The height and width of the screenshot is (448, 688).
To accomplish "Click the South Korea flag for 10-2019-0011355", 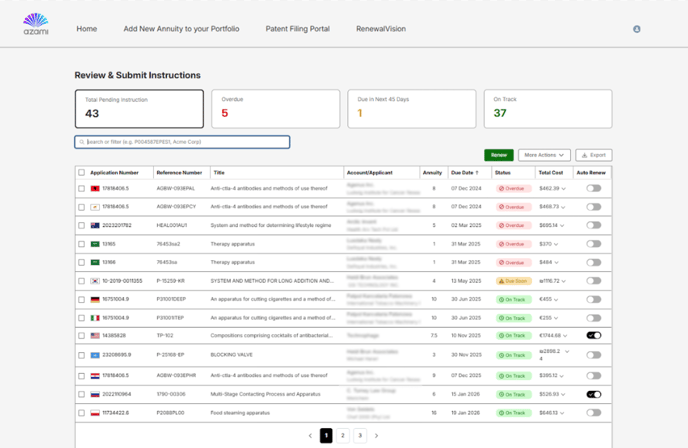I will [94, 281].
